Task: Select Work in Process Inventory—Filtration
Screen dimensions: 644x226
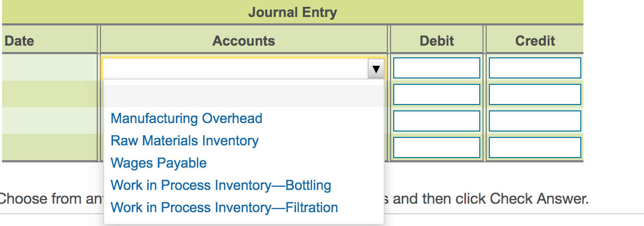Action: pyautogui.click(x=224, y=207)
